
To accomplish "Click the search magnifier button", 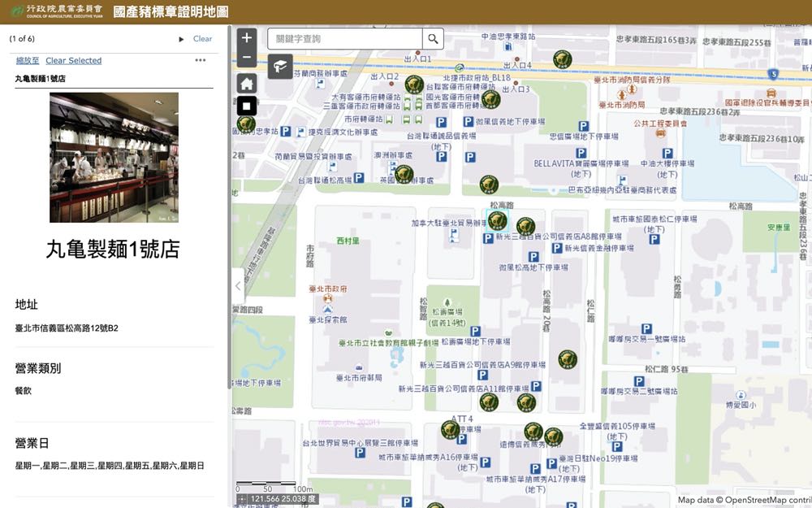I will [433, 39].
